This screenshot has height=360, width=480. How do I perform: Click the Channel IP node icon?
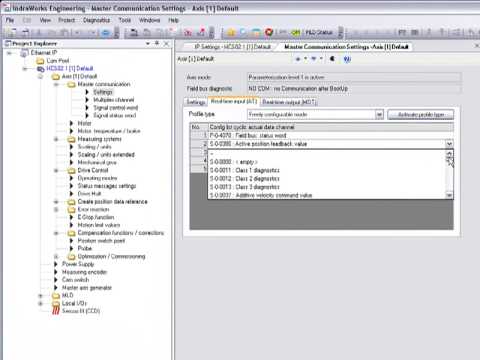(x=24, y=53)
